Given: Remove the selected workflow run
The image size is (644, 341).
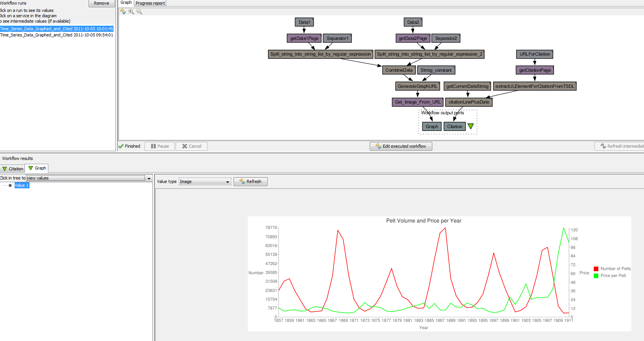Looking at the screenshot, I should click(101, 3).
